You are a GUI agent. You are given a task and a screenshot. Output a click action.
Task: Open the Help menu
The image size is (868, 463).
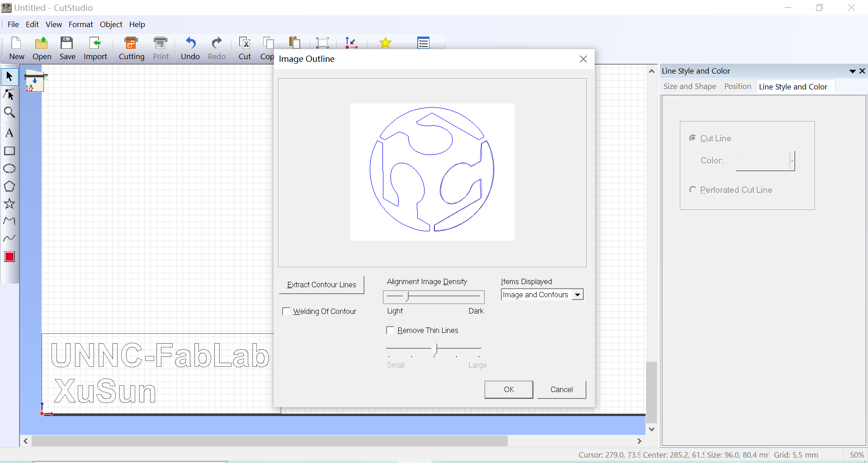[x=137, y=24]
